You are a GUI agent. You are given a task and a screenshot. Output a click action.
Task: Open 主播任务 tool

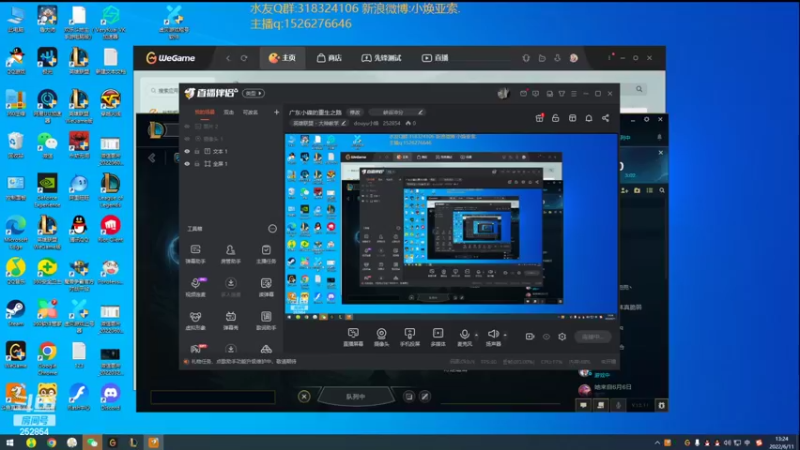tap(266, 254)
